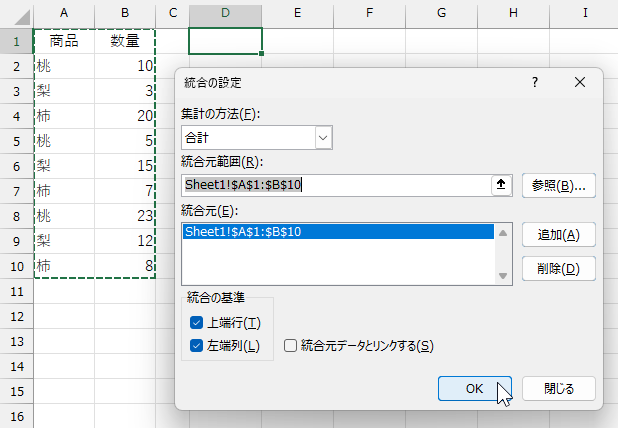Select column G header

(x=441, y=13)
